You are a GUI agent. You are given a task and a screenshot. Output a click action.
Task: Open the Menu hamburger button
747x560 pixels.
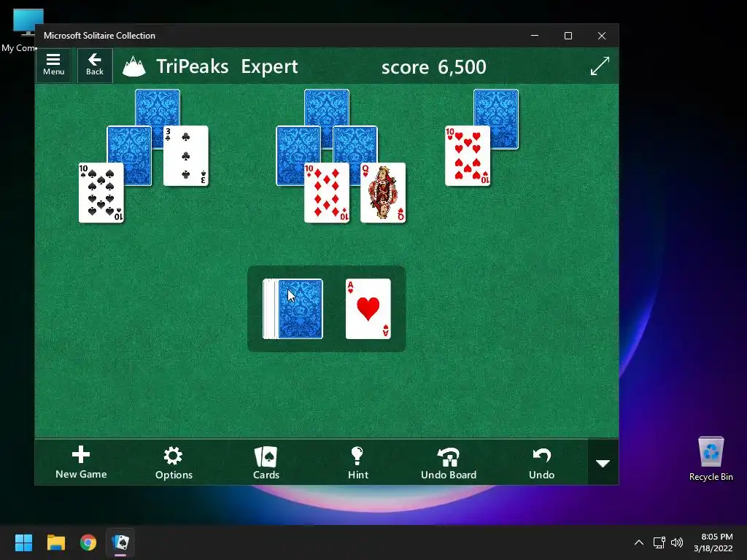point(53,65)
